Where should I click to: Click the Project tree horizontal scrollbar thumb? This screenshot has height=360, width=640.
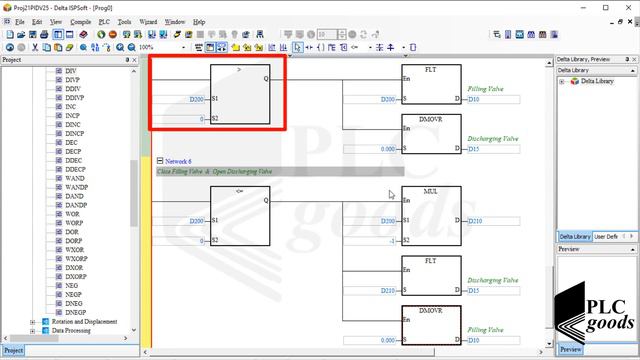(x=34, y=338)
